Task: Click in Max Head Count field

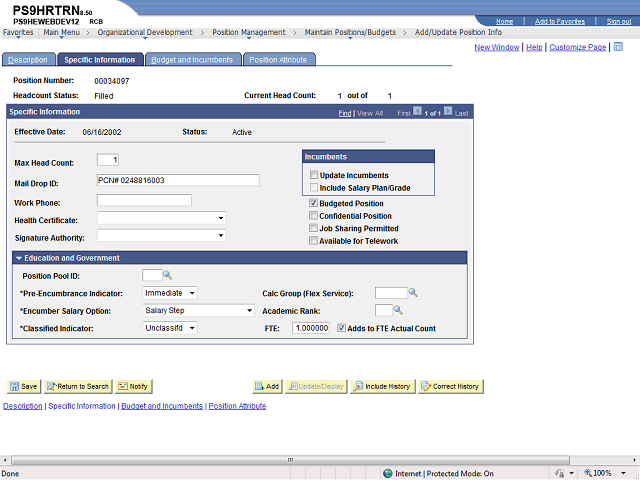Action: coord(108,160)
